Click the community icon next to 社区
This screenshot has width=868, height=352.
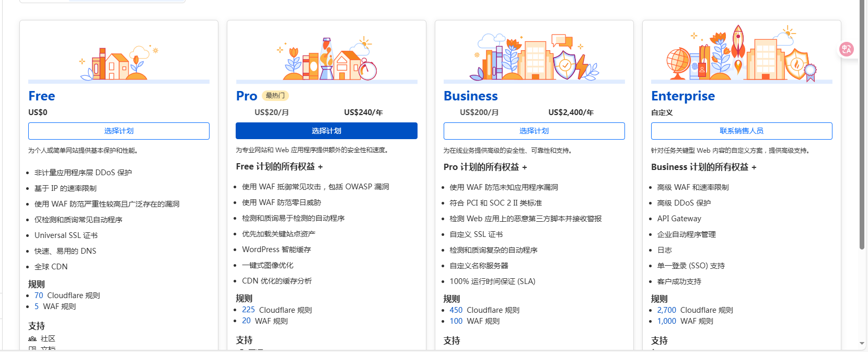click(x=32, y=339)
